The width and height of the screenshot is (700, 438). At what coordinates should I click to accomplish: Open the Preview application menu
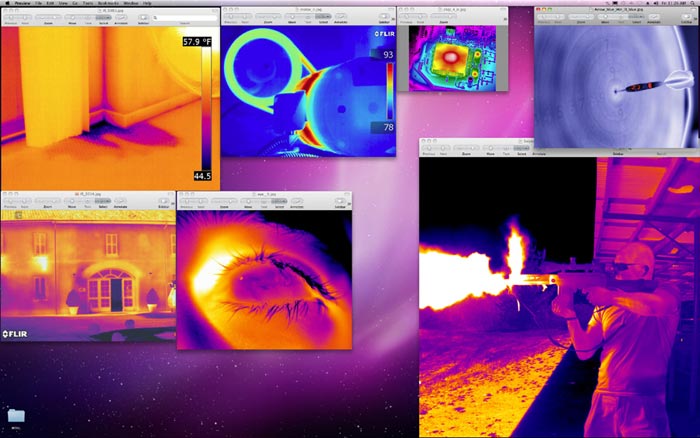point(22,3)
